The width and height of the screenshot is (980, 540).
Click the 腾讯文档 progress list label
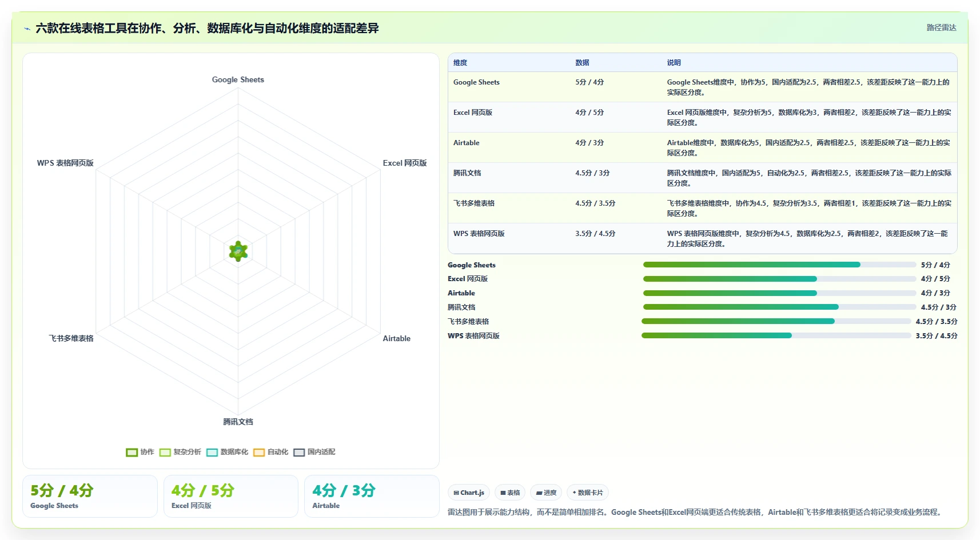point(461,307)
